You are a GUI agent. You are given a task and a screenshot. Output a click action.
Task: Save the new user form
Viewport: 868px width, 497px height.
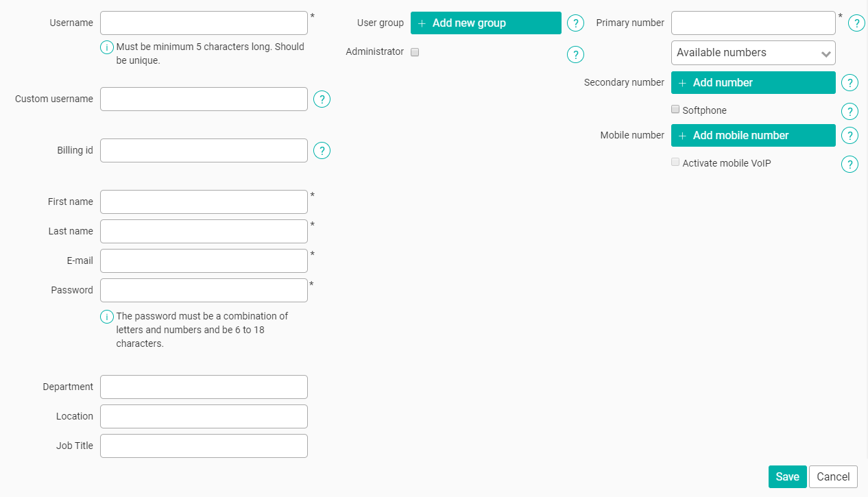788,477
